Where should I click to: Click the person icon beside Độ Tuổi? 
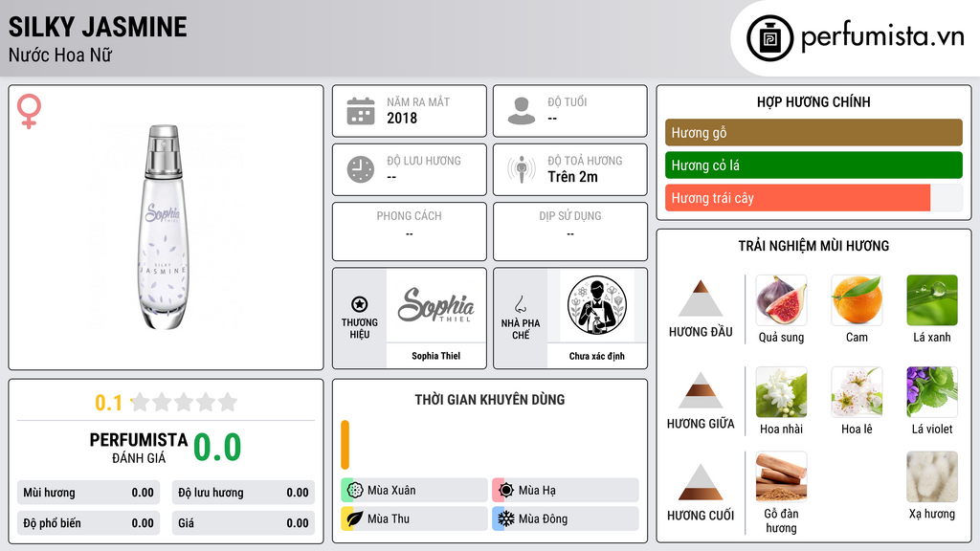point(522,111)
